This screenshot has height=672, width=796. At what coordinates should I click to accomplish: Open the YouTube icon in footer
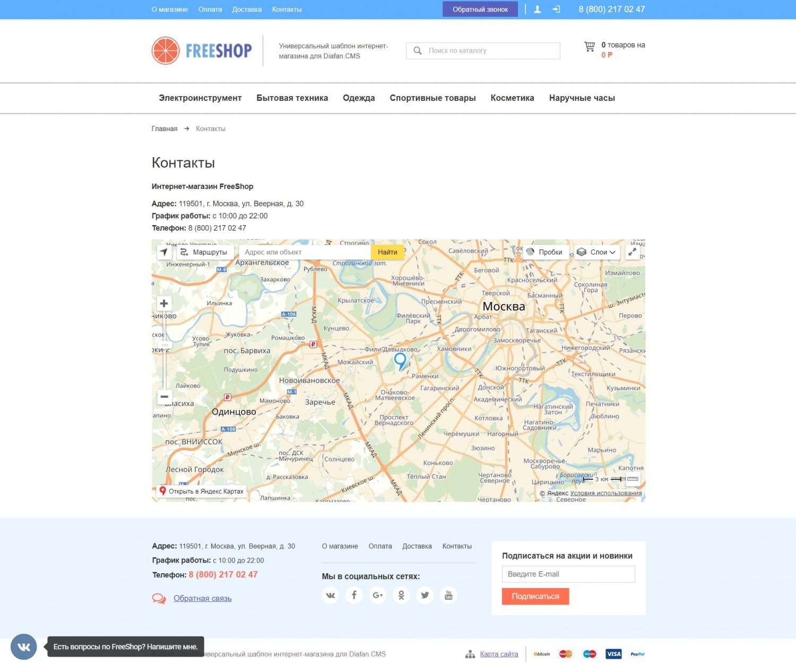[448, 595]
